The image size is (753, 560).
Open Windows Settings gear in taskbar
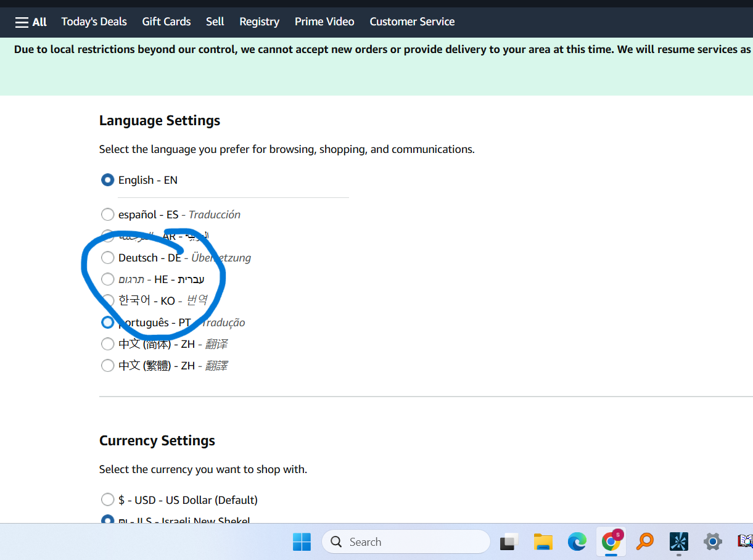[713, 542]
